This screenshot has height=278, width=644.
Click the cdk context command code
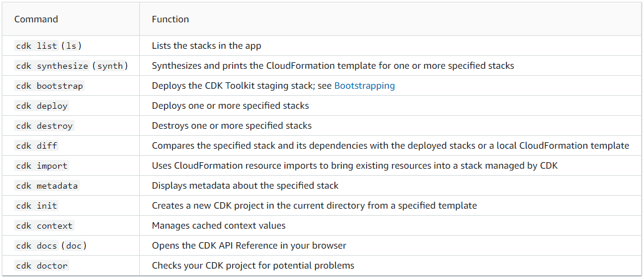pos(44,226)
